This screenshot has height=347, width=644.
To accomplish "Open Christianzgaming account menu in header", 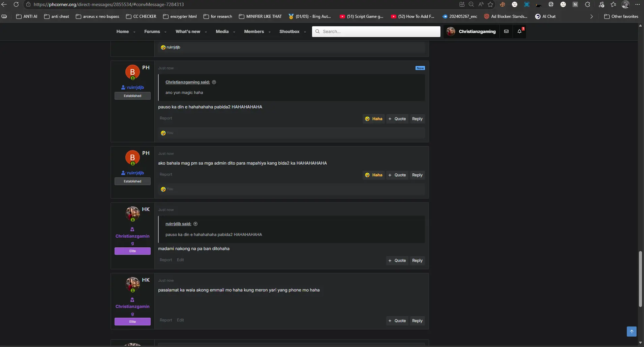I will pyautogui.click(x=471, y=31).
